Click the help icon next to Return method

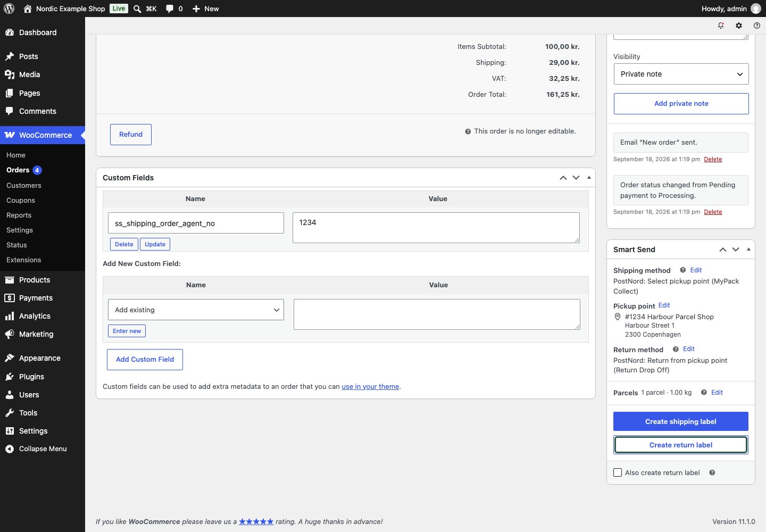(x=676, y=349)
